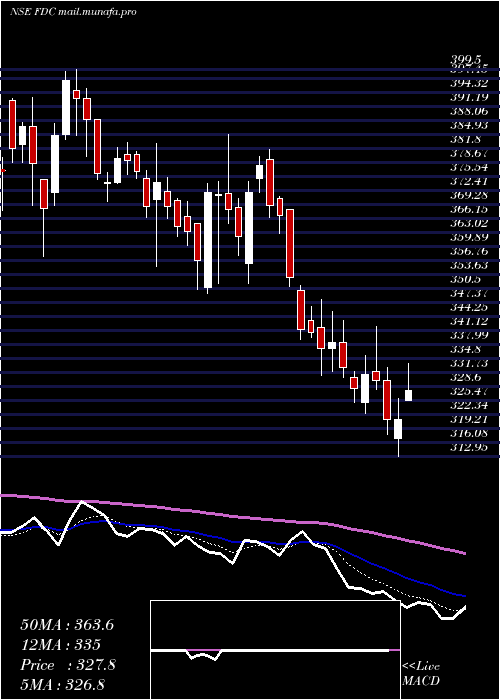The image size is (500, 700).
Task: Click the 378.67 axis value
Action: pyautogui.click(x=469, y=153)
